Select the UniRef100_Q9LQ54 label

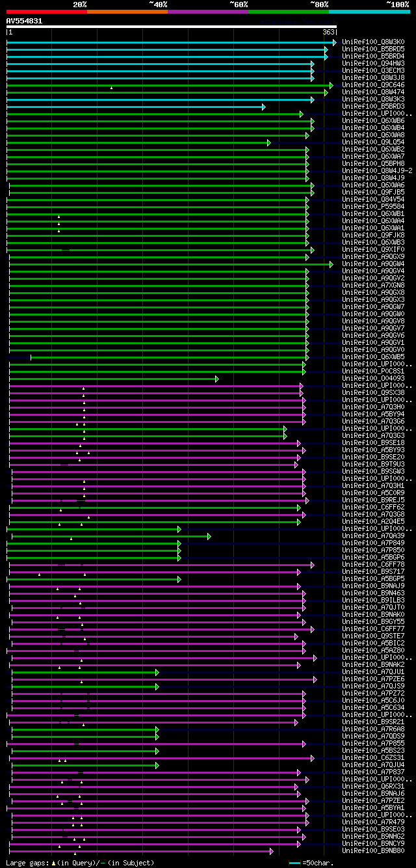click(x=374, y=142)
